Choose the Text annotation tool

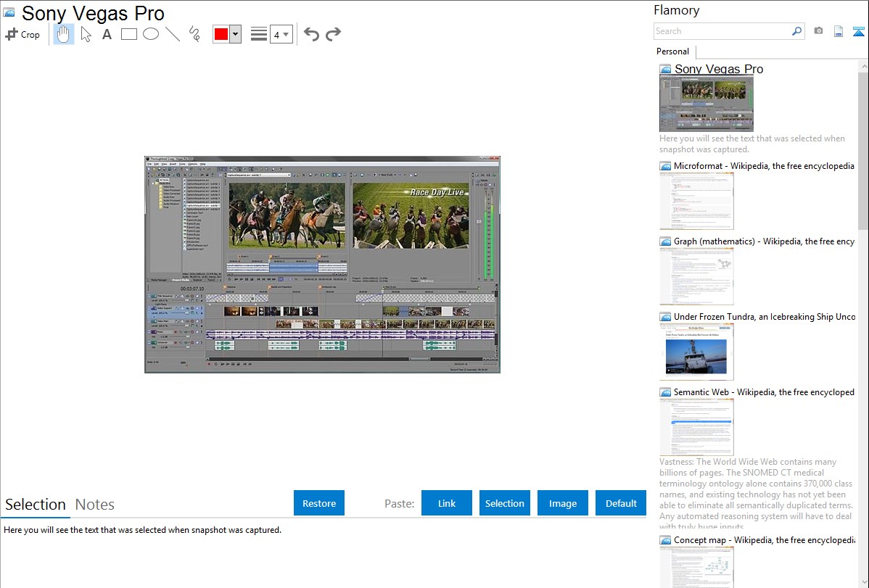tap(107, 34)
